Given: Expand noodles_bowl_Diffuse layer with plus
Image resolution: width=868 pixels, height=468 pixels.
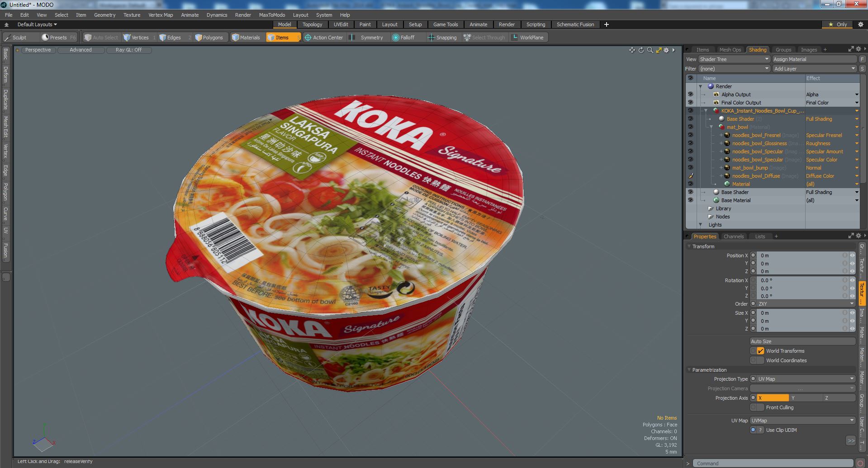Looking at the screenshot, I should coord(721,176).
